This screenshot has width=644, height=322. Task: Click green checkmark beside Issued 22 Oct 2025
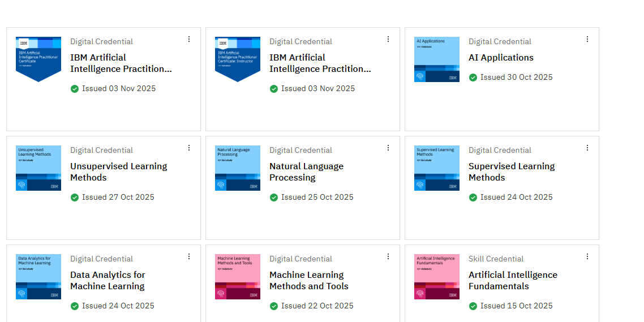click(x=273, y=306)
